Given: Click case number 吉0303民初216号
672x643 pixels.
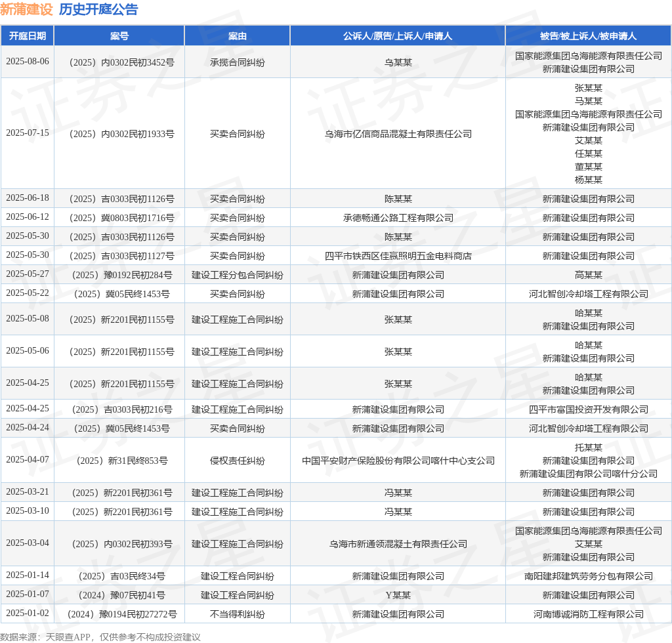Looking at the screenshot, I should click(121, 409).
